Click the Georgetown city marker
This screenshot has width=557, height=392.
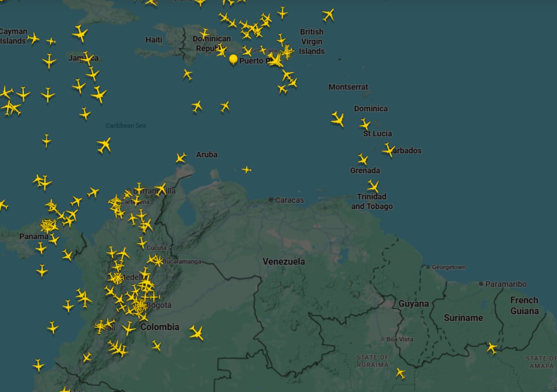point(427,267)
